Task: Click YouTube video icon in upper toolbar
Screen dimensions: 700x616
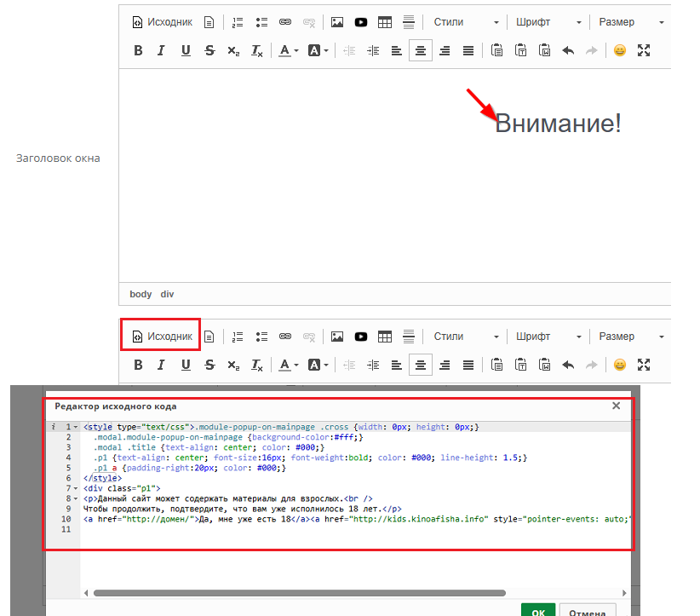Action: (361, 22)
